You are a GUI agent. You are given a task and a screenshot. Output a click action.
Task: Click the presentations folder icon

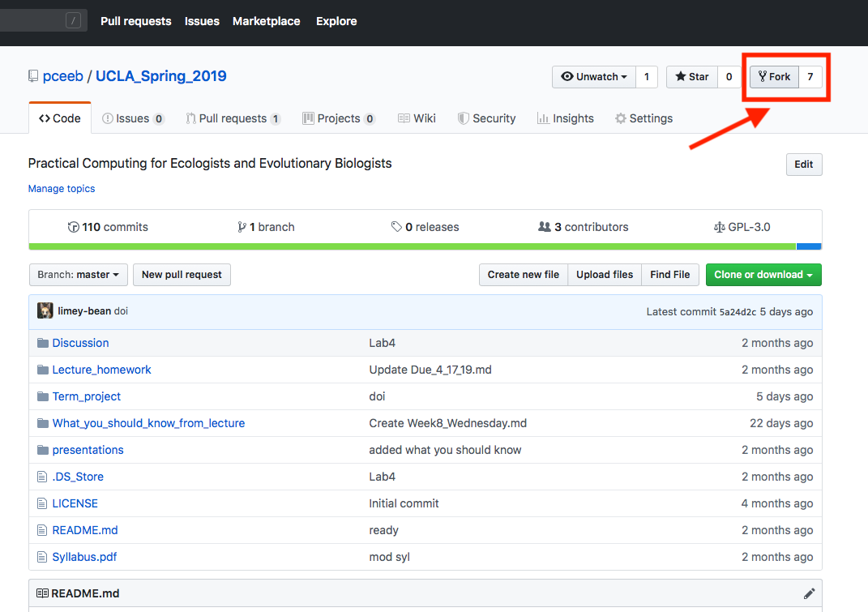point(43,450)
